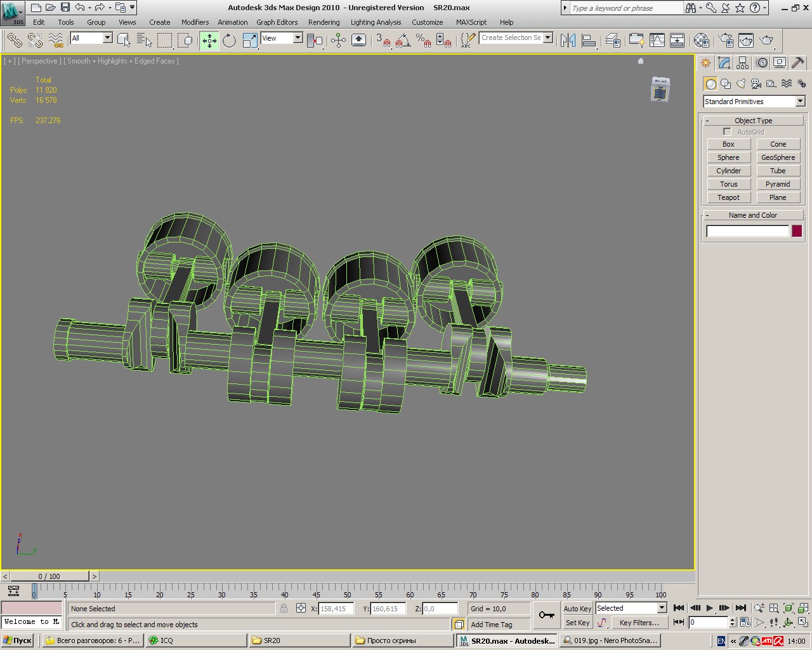The width and height of the screenshot is (812, 650).
Task: Open Curve Editor from toolbar
Action: (x=657, y=41)
